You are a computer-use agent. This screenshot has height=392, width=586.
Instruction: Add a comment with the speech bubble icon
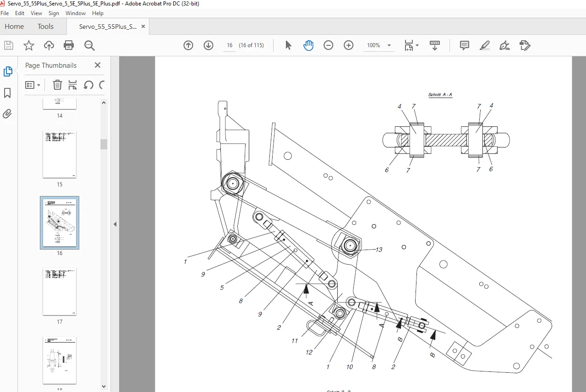pos(465,45)
